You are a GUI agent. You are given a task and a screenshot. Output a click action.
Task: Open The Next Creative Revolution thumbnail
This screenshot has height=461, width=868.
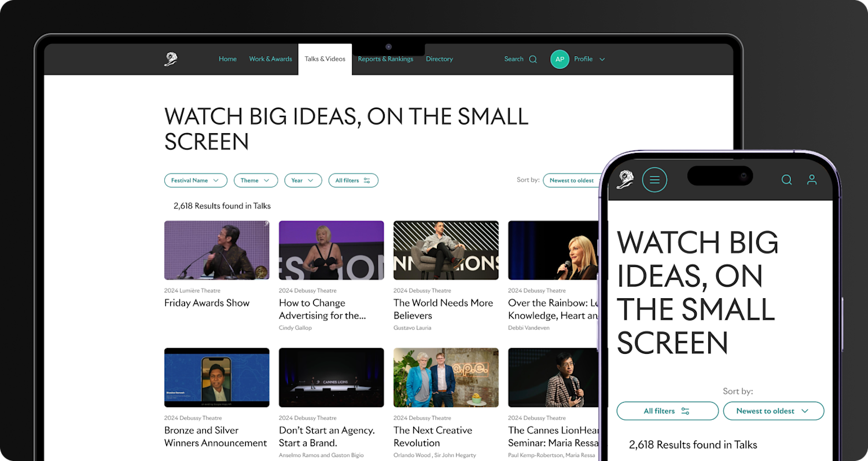tap(446, 378)
